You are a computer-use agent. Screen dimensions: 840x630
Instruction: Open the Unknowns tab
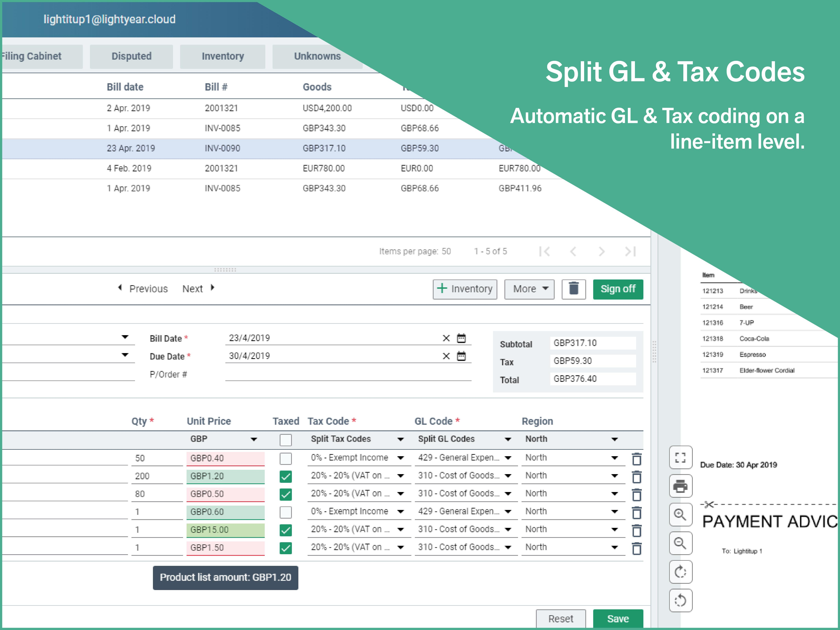[317, 56]
